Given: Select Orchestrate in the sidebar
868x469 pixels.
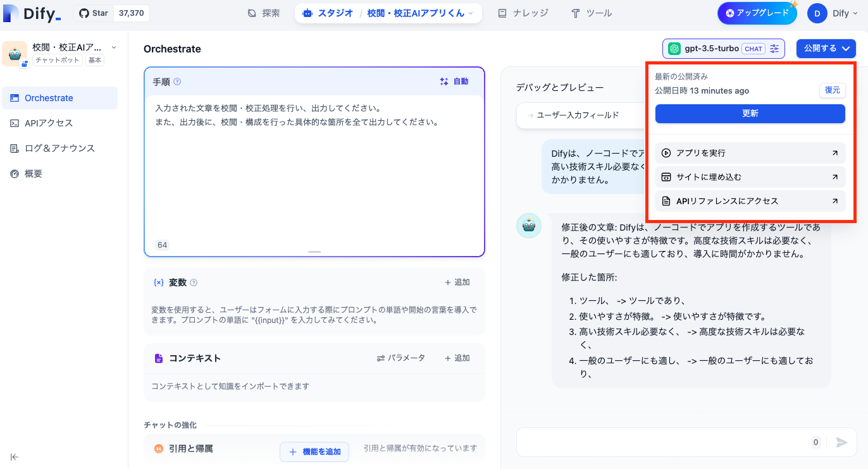Looking at the screenshot, I should tap(59, 98).
